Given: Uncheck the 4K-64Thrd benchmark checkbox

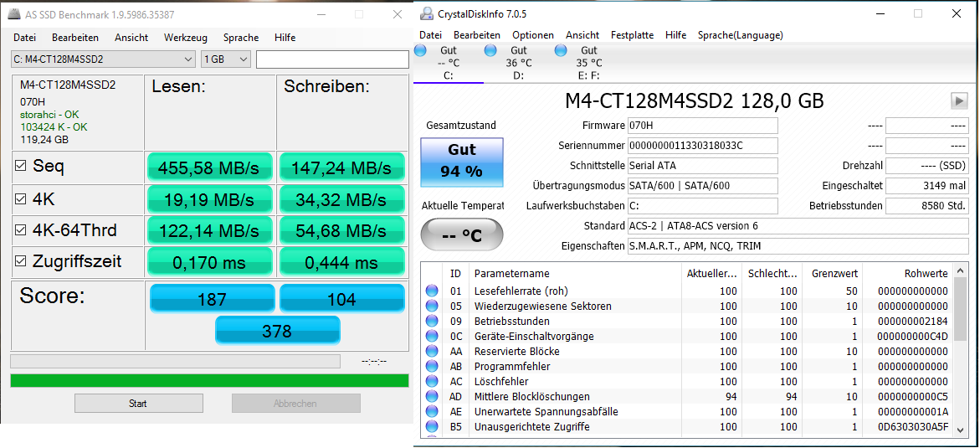Looking at the screenshot, I should coord(21,230).
